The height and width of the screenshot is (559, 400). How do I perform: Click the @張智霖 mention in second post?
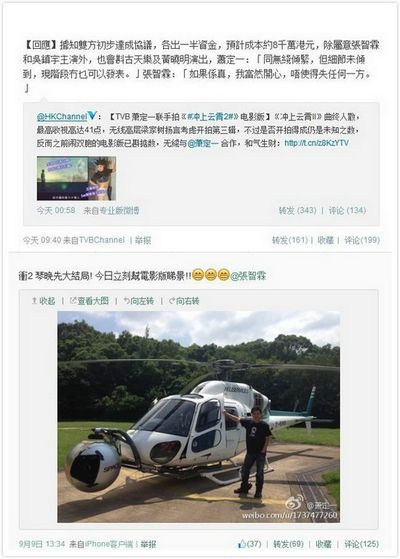point(248,276)
